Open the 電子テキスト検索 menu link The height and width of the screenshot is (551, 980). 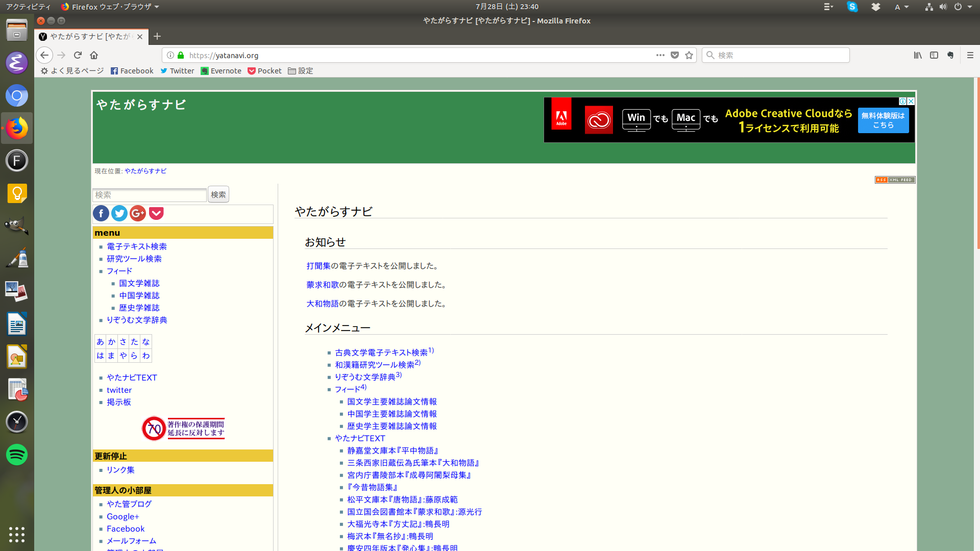[x=137, y=246]
